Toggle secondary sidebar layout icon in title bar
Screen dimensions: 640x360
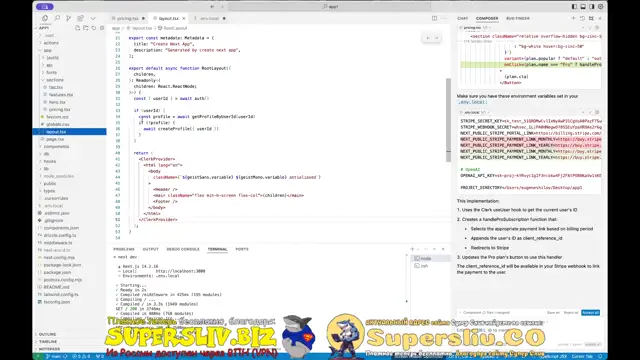pos(591,7)
